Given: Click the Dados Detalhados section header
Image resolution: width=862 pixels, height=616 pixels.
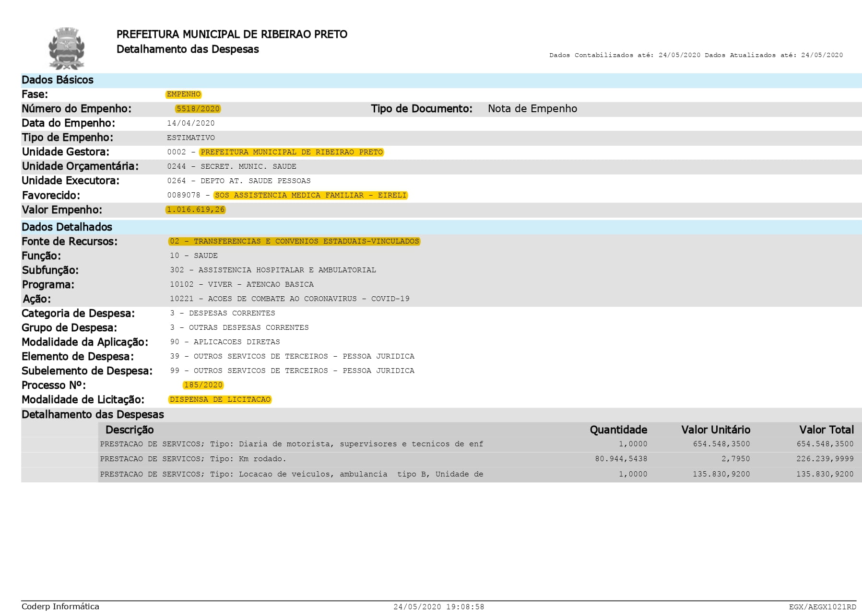Looking at the screenshot, I should 67,227.
